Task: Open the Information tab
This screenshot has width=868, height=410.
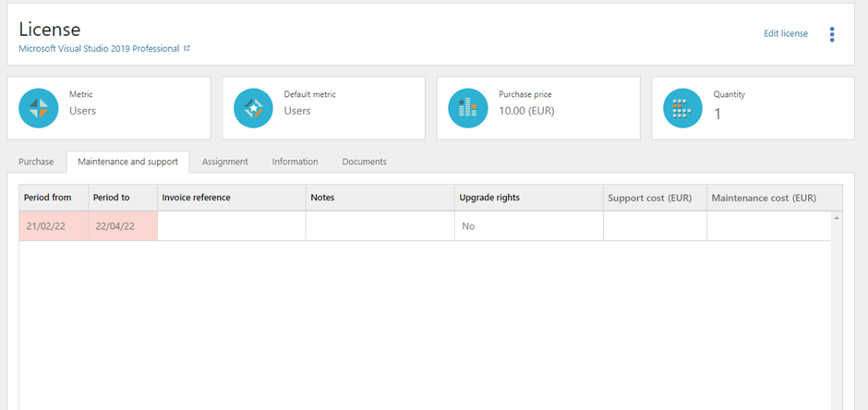Action: pyautogui.click(x=295, y=162)
